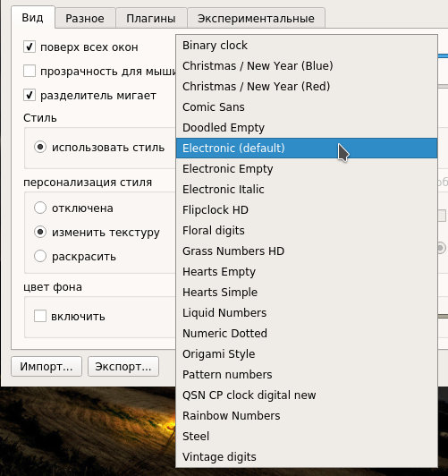Image resolution: width=448 pixels, height=476 pixels.
Task: Select Numeric Dotted style
Action: [x=307, y=334]
